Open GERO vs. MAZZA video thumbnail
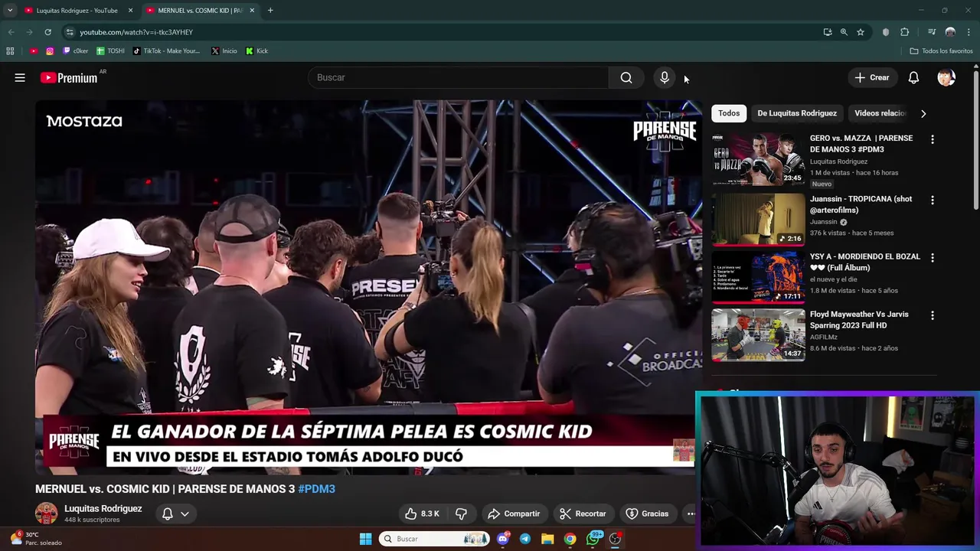Image resolution: width=980 pixels, height=551 pixels. pyautogui.click(x=758, y=159)
